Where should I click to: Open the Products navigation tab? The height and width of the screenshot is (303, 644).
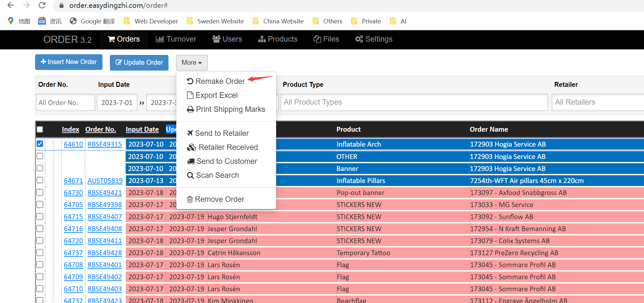pyautogui.click(x=278, y=39)
